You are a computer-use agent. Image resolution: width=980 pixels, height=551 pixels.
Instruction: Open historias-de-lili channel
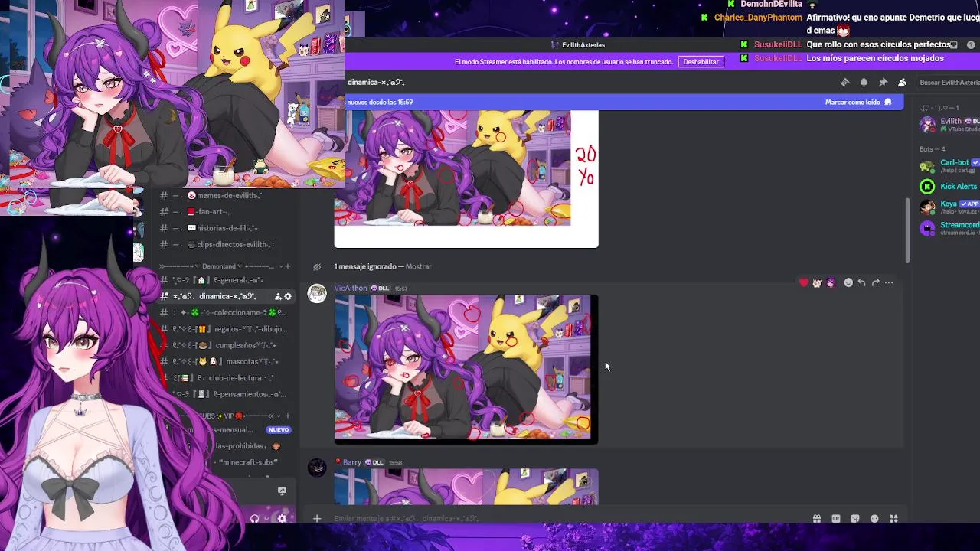[224, 228]
